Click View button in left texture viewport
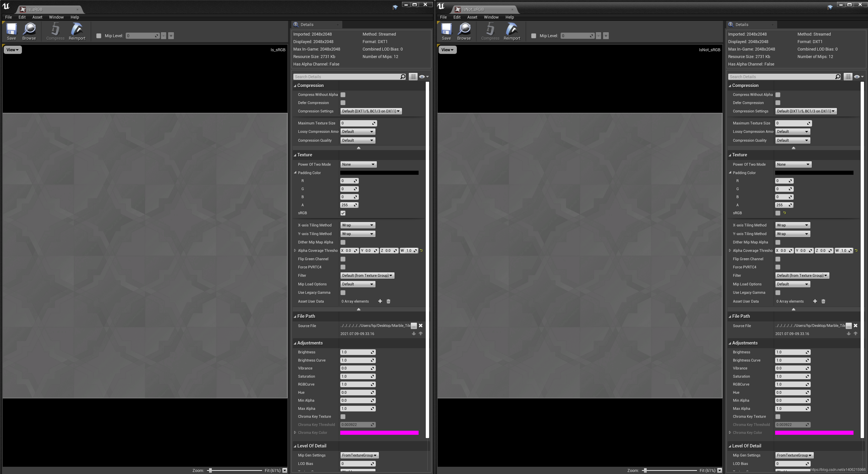This screenshot has width=868, height=474. point(12,50)
